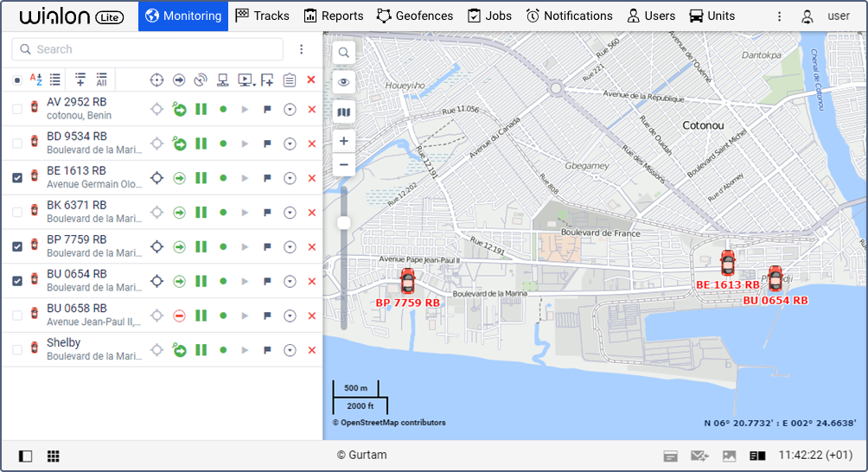Open the search options three-dot menu
Image resolution: width=868 pixels, height=472 pixels.
coord(301,49)
